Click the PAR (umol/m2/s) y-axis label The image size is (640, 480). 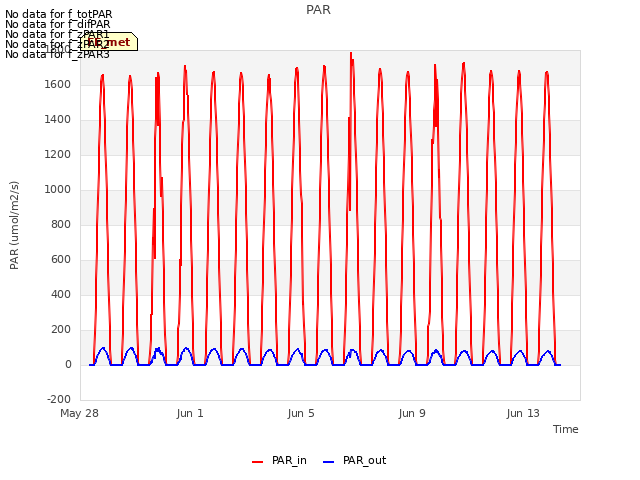[14, 225]
